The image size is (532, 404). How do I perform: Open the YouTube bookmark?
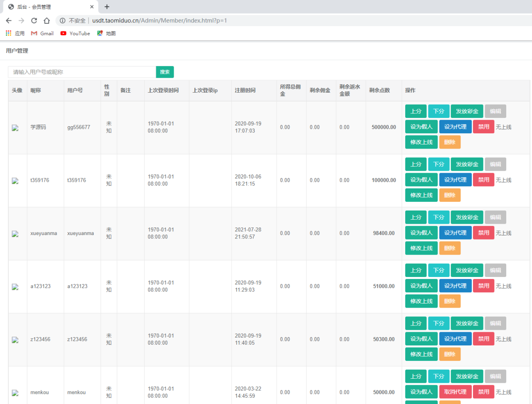coord(75,33)
